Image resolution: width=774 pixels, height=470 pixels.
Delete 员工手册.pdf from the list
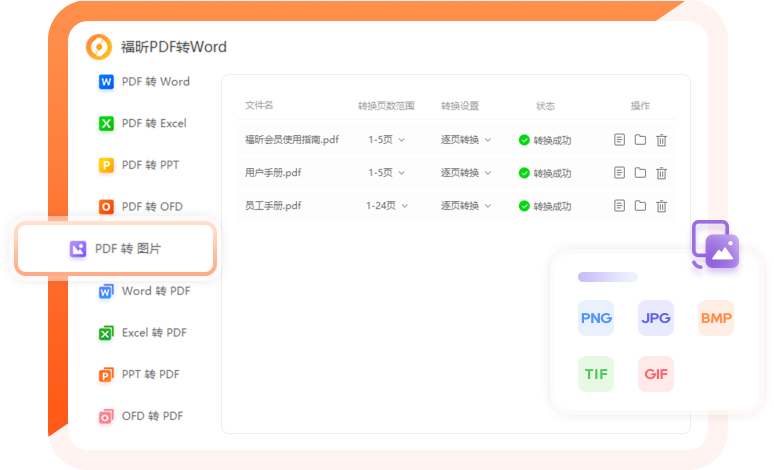(x=661, y=206)
